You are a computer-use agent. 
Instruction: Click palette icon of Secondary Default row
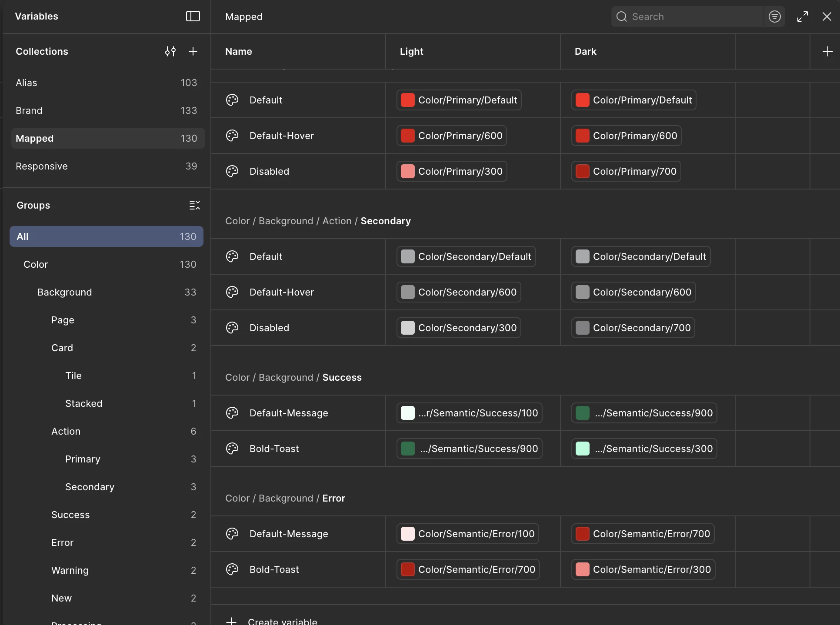(232, 256)
